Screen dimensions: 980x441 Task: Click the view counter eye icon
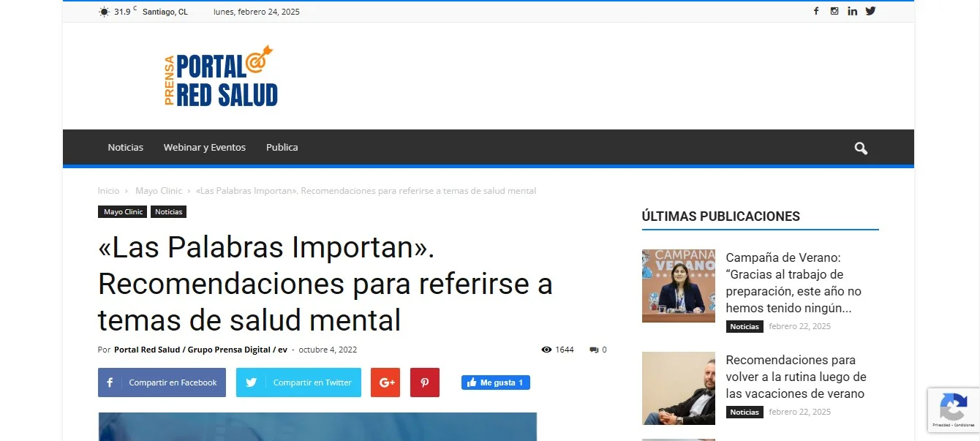(546, 350)
